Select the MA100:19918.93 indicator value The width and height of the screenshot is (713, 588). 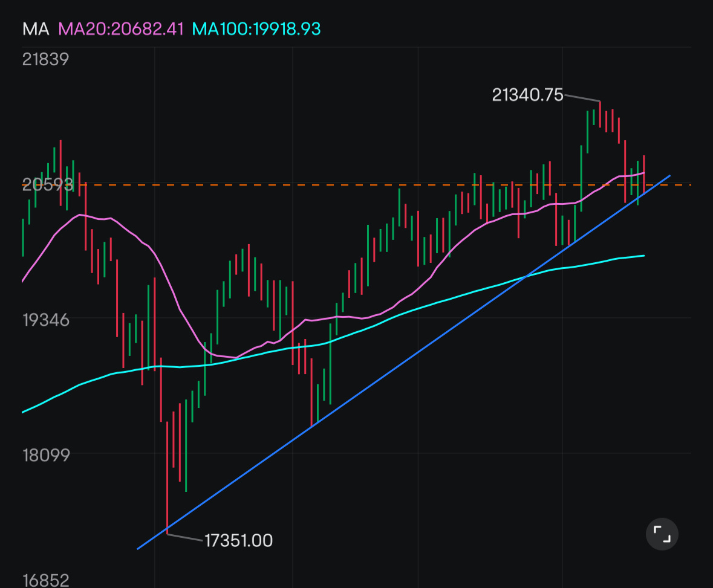pyautogui.click(x=256, y=29)
